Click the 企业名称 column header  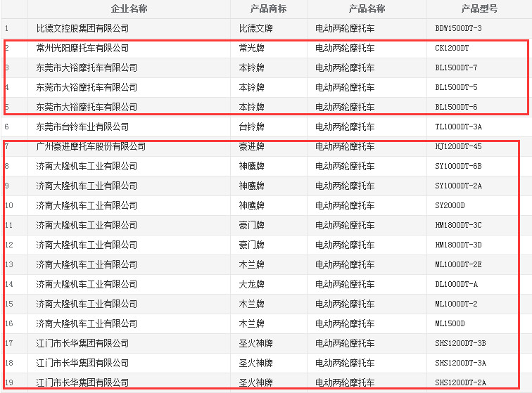point(129,9)
